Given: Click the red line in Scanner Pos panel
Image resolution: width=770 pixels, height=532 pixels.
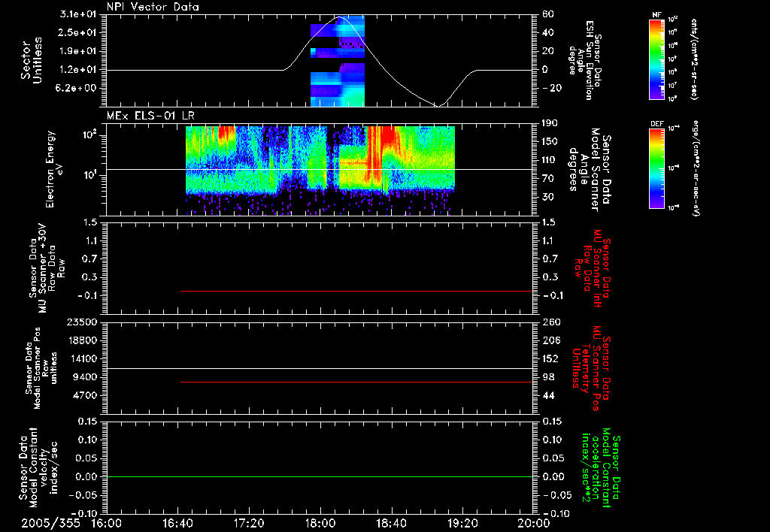Looking at the screenshot, I should point(356,382).
